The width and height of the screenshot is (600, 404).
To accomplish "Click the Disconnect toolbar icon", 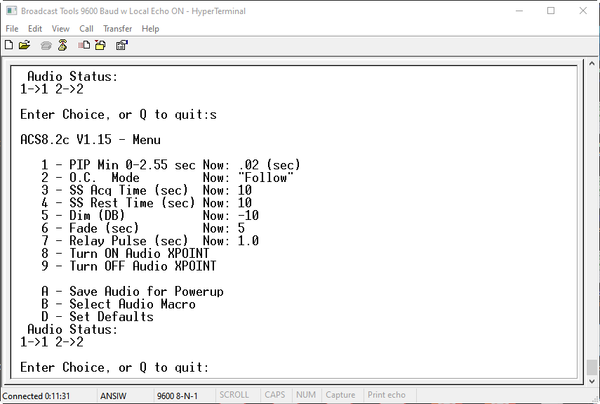I will click(x=62, y=45).
